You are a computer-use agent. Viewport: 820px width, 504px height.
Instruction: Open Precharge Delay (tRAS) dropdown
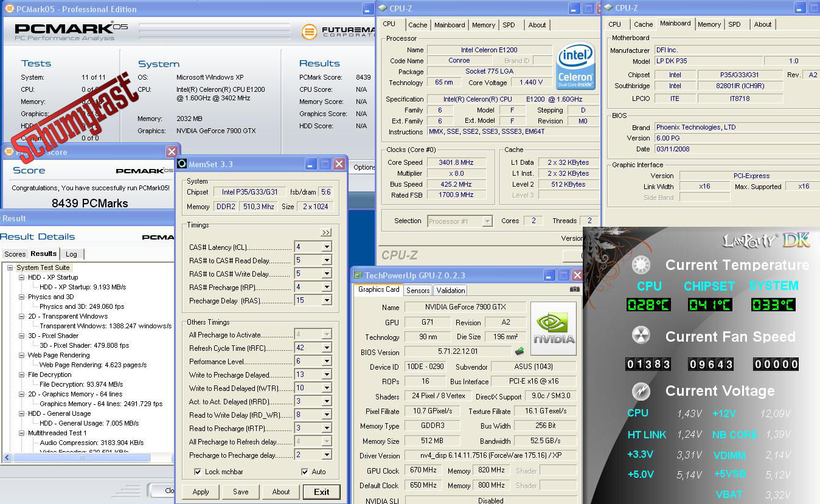[x=327, y=300]
